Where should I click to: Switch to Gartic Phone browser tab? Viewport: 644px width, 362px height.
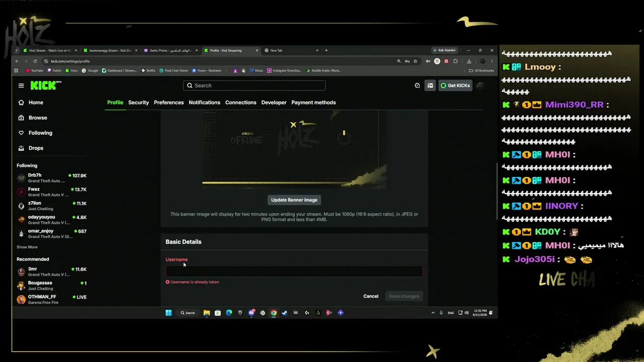pos(171,50)
